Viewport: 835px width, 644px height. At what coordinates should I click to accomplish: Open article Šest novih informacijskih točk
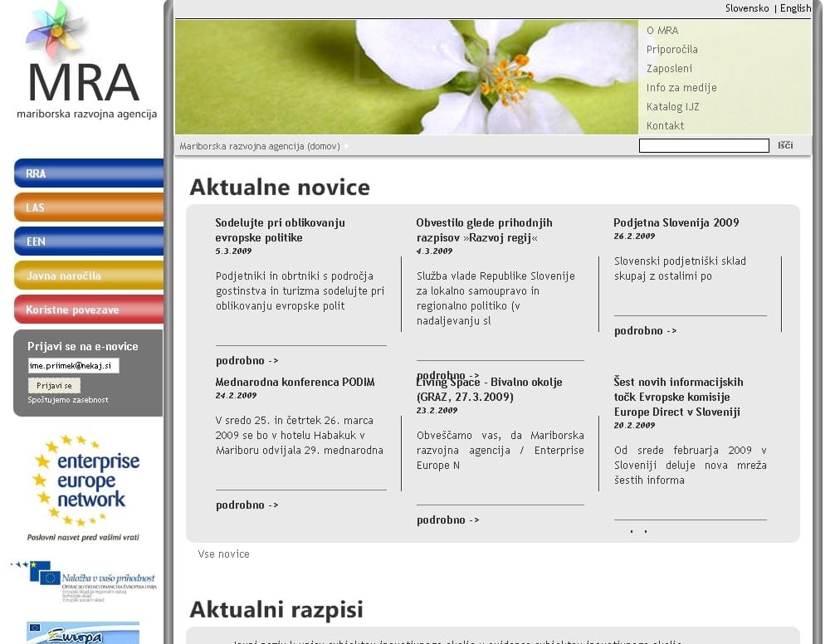(678, 397)
